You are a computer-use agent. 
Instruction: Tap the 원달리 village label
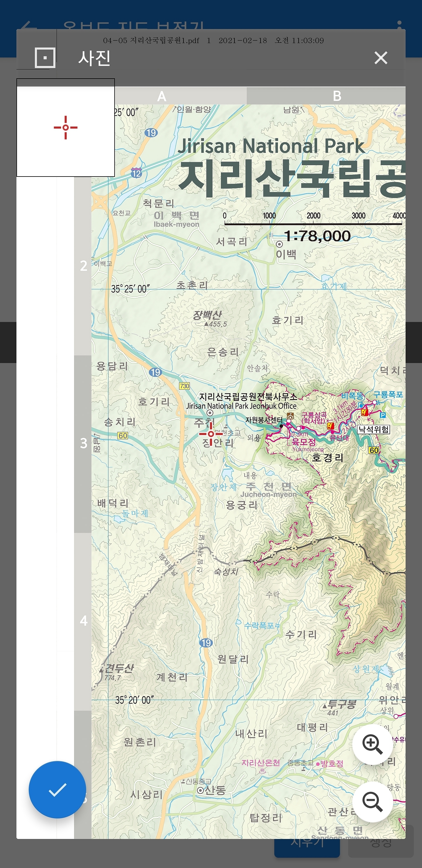tap(233, 659)
